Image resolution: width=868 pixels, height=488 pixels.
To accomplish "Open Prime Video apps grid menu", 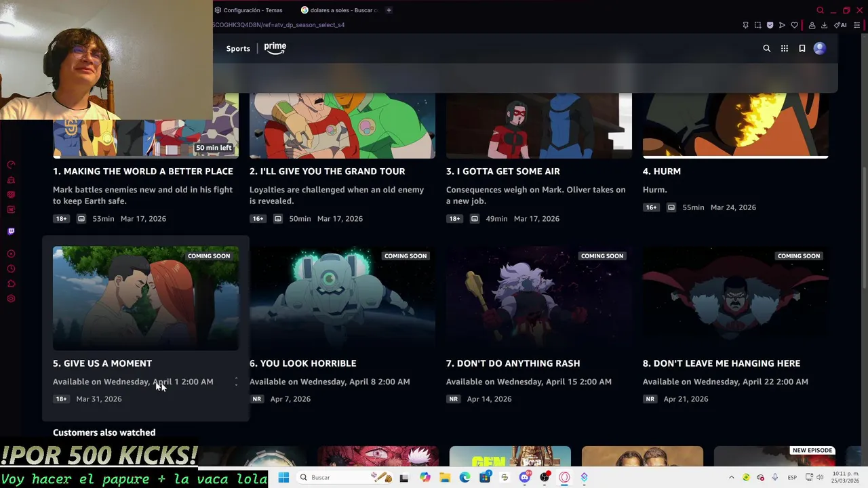I will [785, 48].
